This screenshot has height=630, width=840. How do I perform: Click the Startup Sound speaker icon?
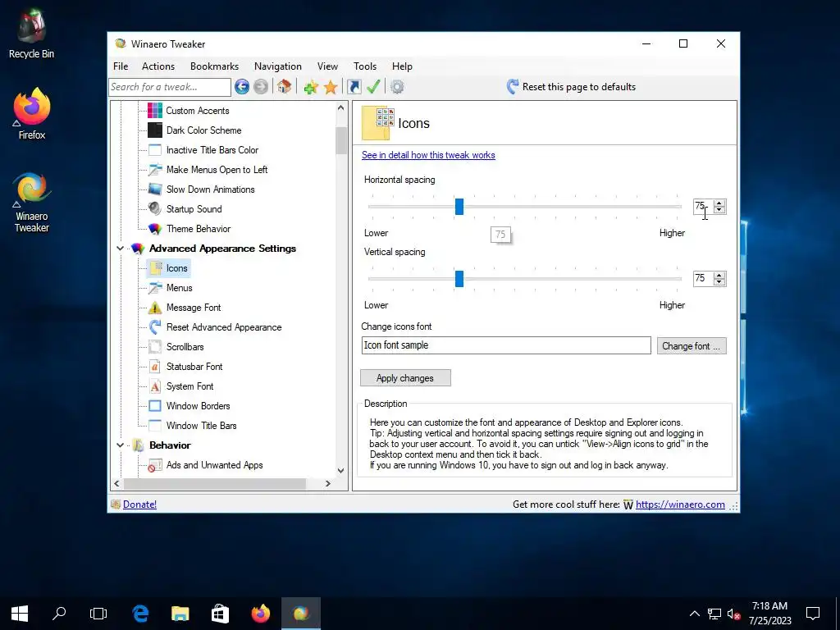(155, 209)
